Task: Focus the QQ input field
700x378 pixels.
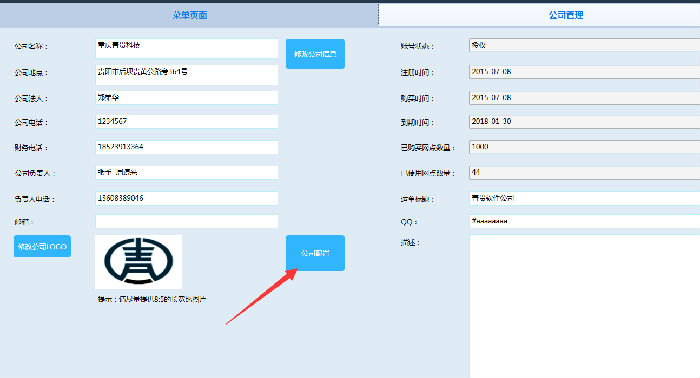Action: 584,221
